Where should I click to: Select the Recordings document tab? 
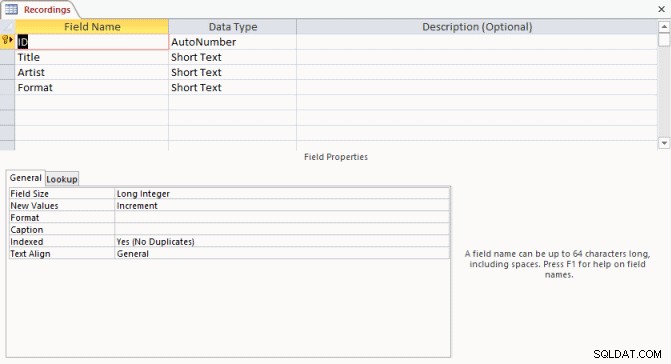pyautogui.click(x=39, y=9)
